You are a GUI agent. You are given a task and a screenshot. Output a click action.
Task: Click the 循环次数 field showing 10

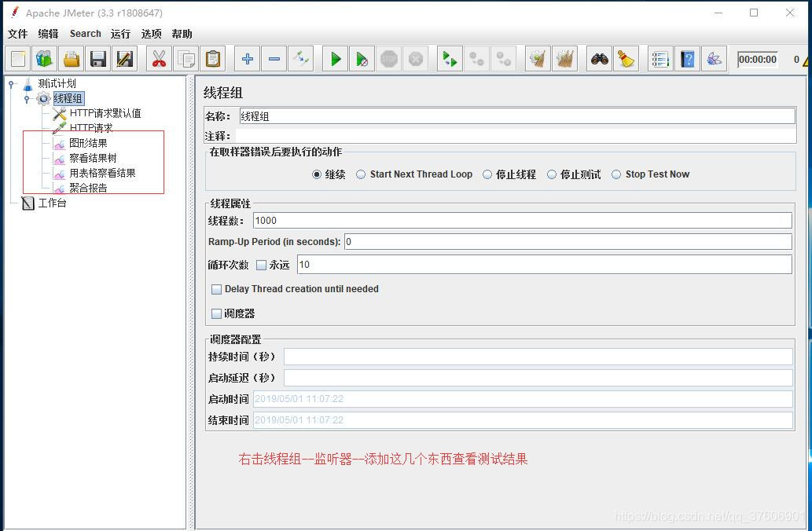[x=544, y=265]
